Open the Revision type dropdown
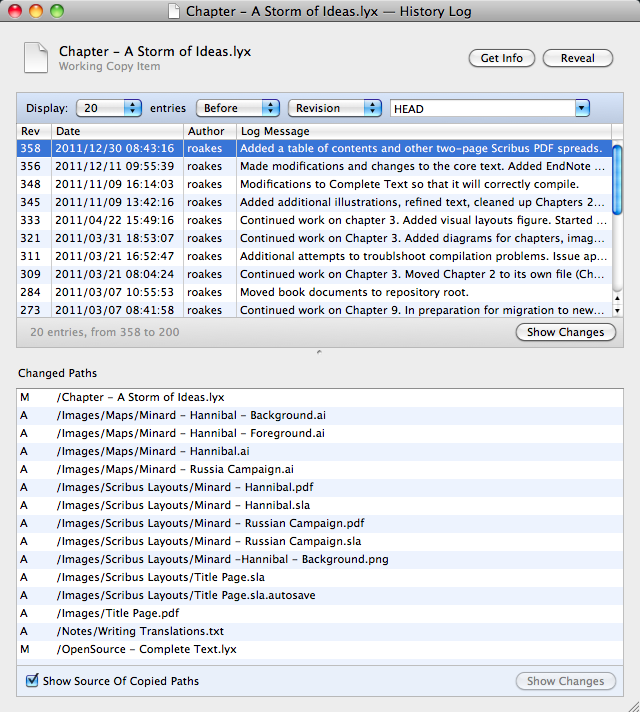 click(335, 108)
